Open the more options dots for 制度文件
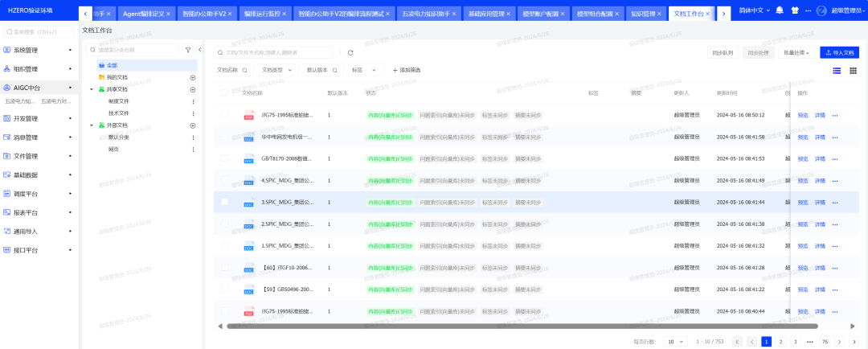 point(193,101)
